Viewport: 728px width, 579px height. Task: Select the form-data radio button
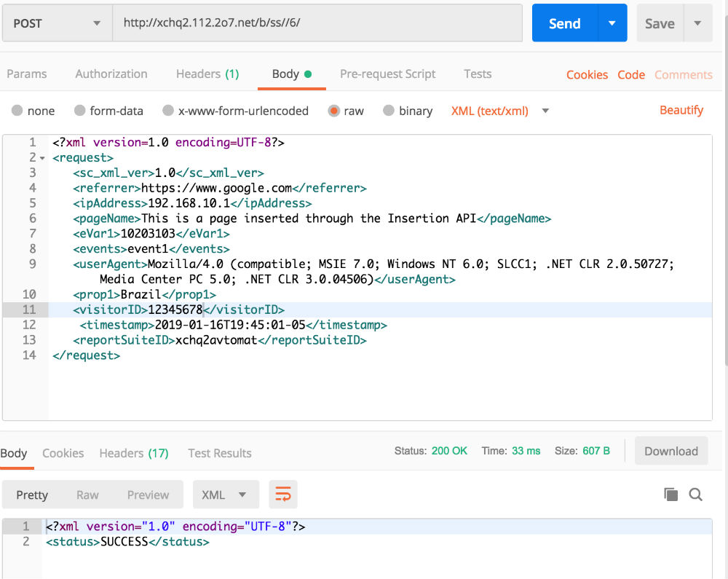[80, 111]
